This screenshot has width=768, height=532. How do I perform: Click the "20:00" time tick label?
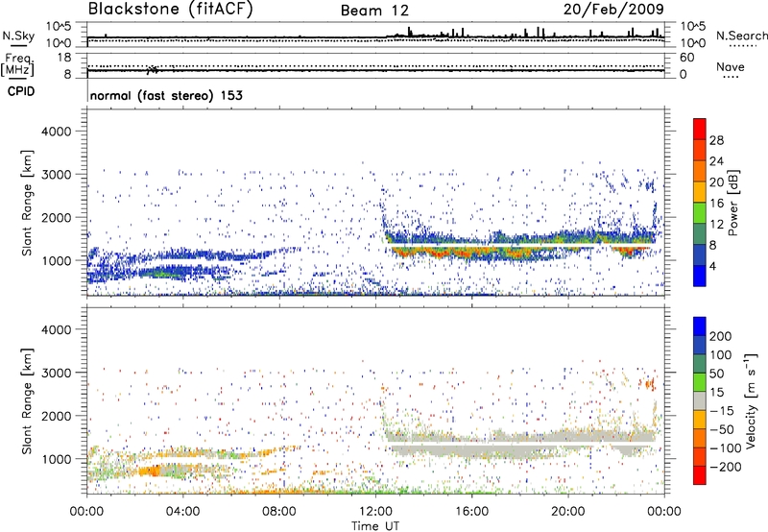click(x=567, y=512)
